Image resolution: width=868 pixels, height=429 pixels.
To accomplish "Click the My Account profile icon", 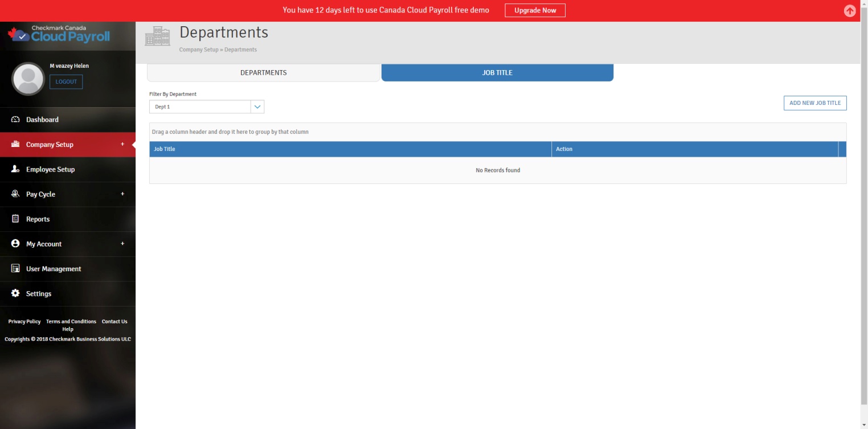I will click(x=15, y=244).
